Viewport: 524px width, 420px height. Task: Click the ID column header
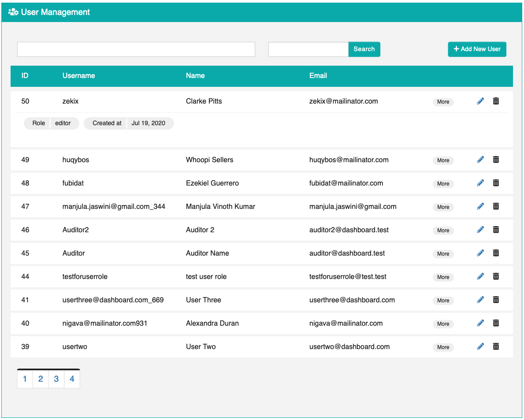[25, 76]
